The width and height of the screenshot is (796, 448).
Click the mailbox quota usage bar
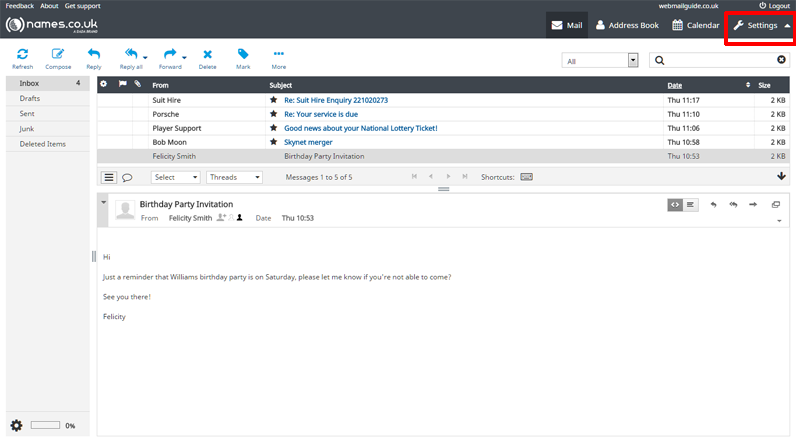pyautogui.click(x=45, y=425)
